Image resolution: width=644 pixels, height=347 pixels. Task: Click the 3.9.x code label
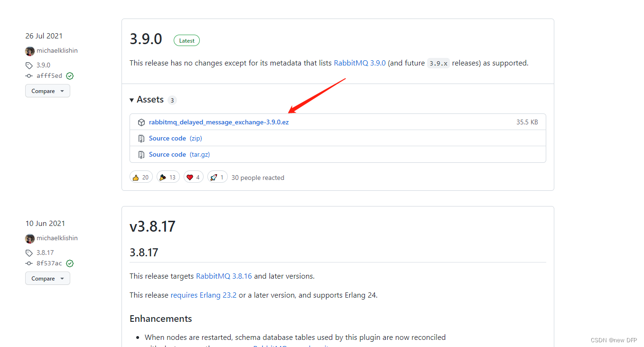tap(439, 63)
